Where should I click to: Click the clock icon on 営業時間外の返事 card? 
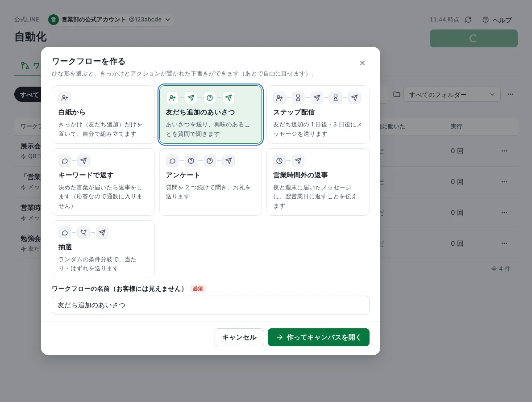279,161
